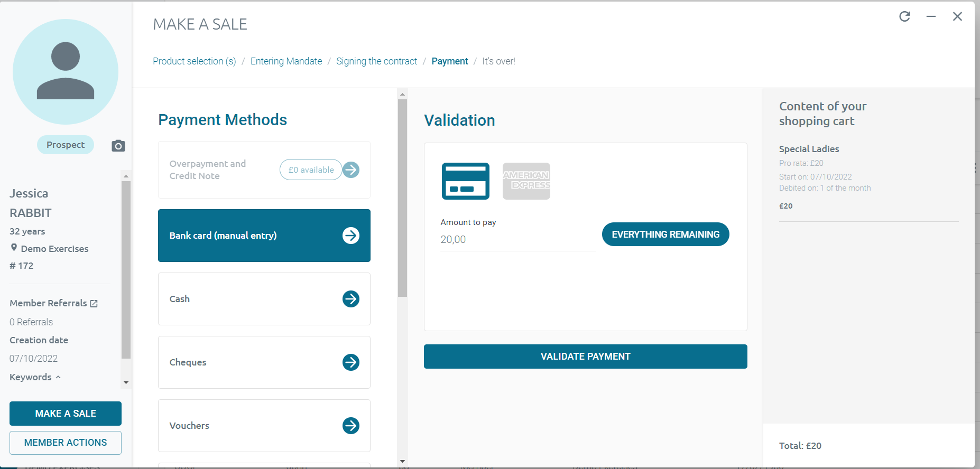Click the member number # 172
Screen dimensions: 980x469
pos(21,266)
